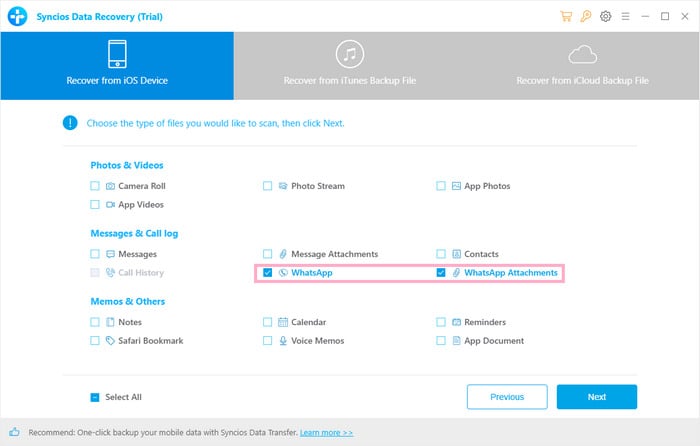
Task: Check the App Photos checkbox
Action: (x=441, y=186)
